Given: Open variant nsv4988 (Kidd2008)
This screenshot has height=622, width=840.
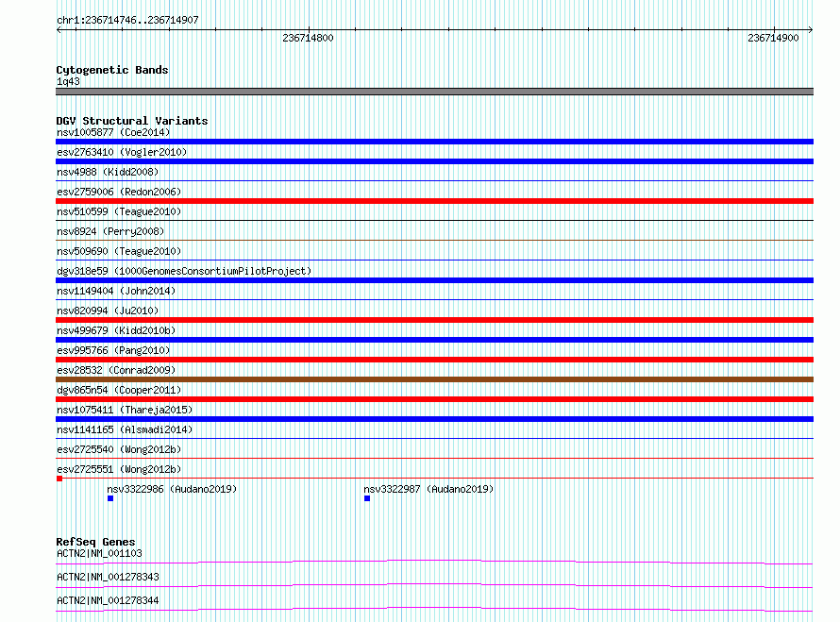Looking at the screenshot, I should coord(108,172).
